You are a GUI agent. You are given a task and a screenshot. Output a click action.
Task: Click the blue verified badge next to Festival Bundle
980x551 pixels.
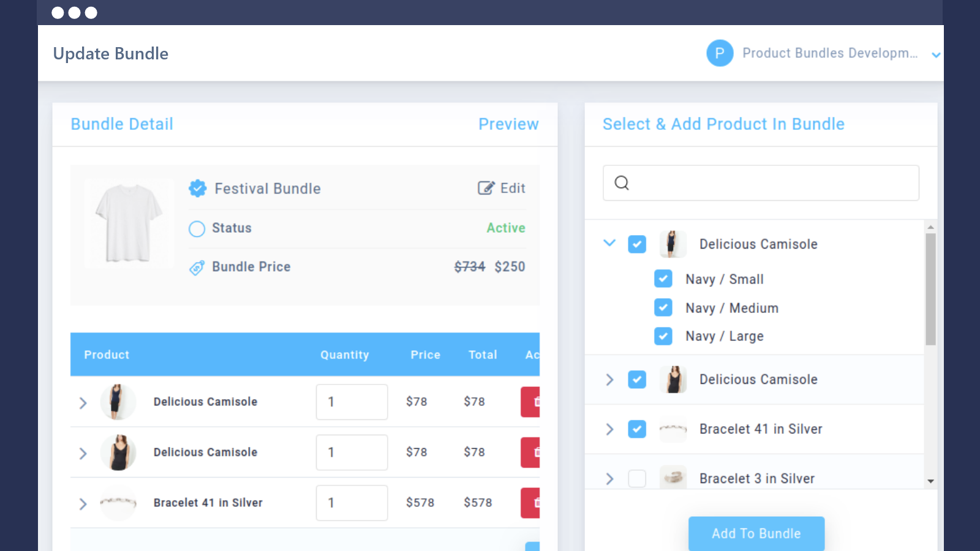click(x=197, y=188)
